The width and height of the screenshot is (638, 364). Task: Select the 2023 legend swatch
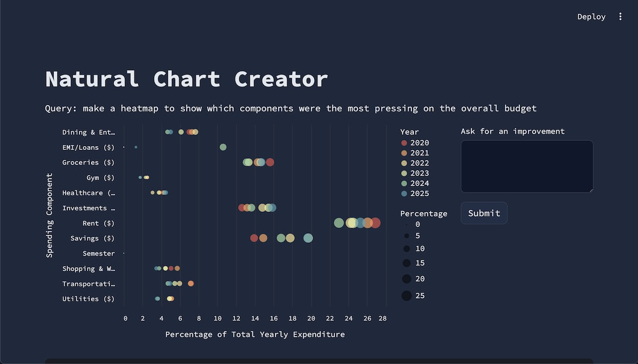[404, 173]
